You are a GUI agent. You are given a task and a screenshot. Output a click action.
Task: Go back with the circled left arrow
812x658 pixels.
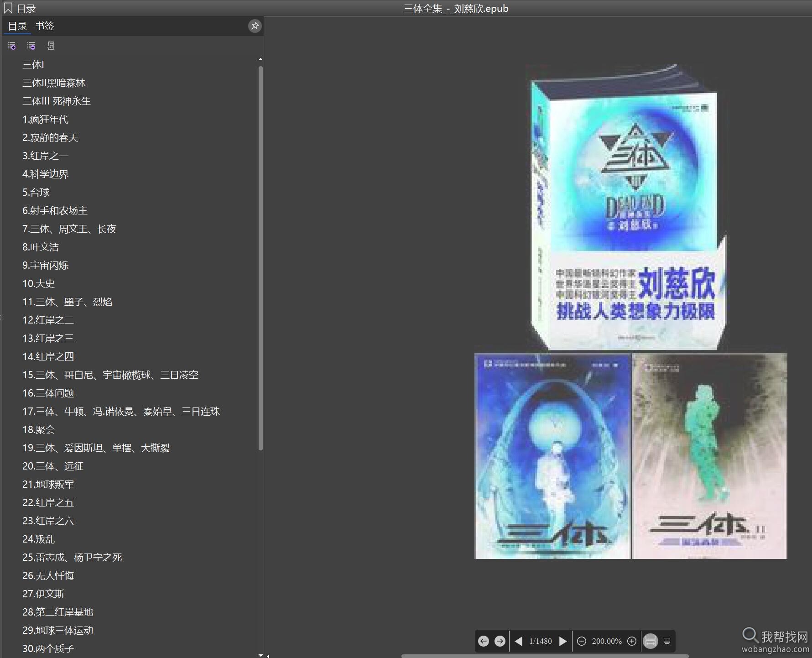pyautogui.click(x=484, y=641)
